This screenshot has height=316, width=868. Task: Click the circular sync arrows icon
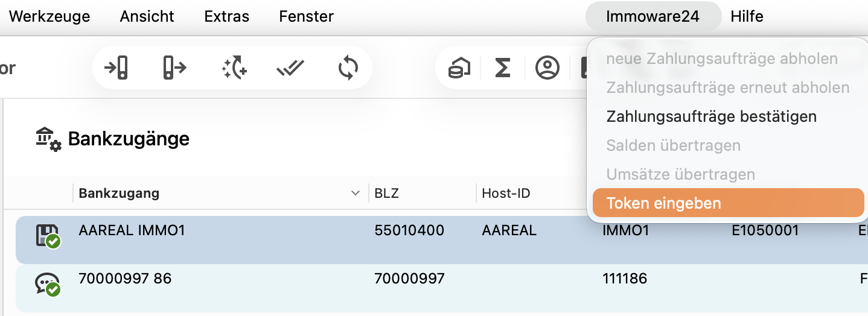348,68
